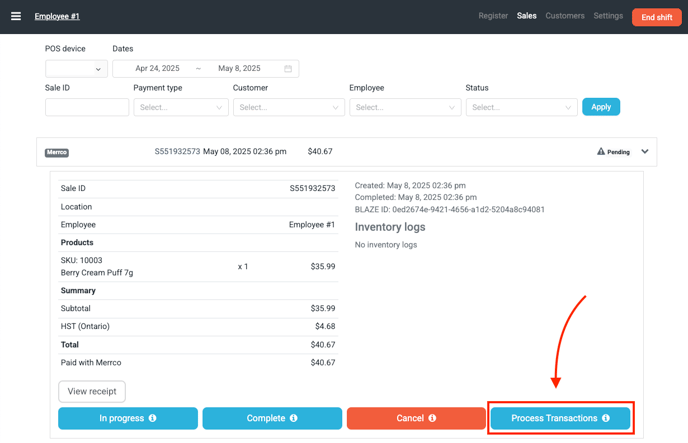
Task: Open the Settings tab
Action: [608, 16]
